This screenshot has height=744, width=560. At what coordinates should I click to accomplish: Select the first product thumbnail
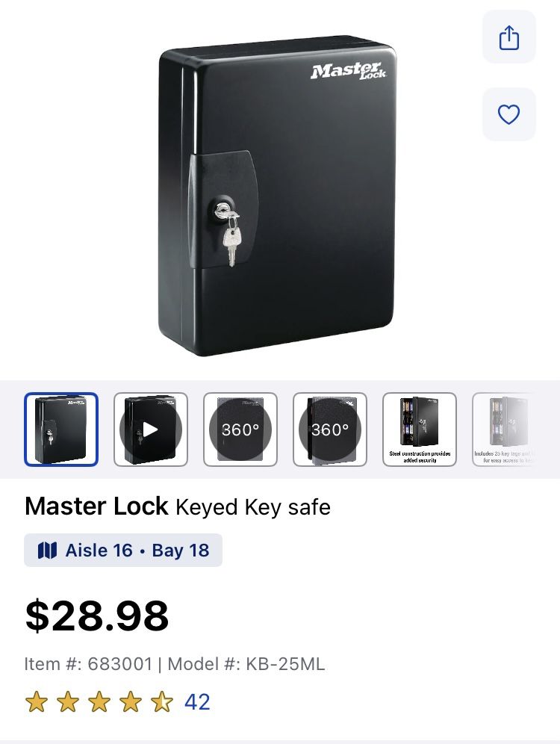click(x=61, y=429)
